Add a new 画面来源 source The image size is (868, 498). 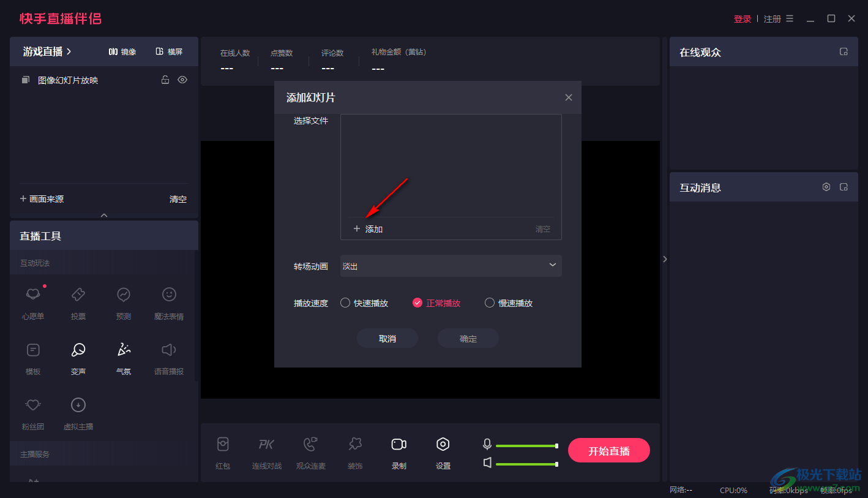click(42, 199)
